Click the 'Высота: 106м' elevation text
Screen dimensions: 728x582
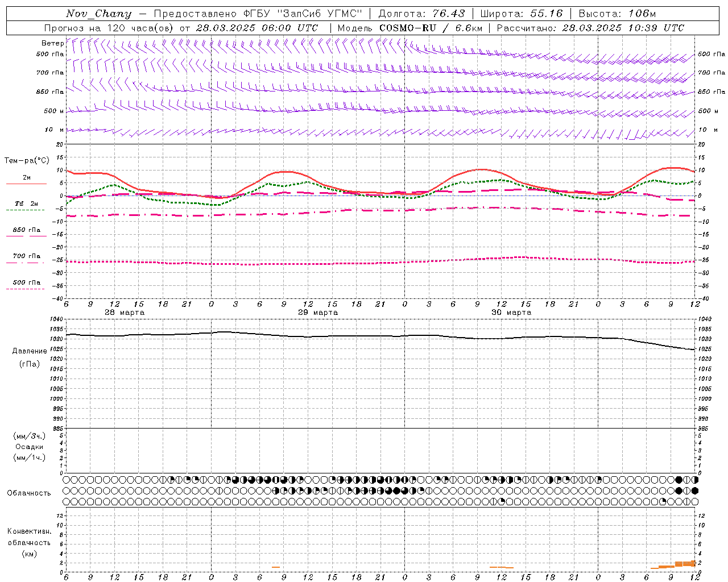pyautogui.click(x=617, y=14)
